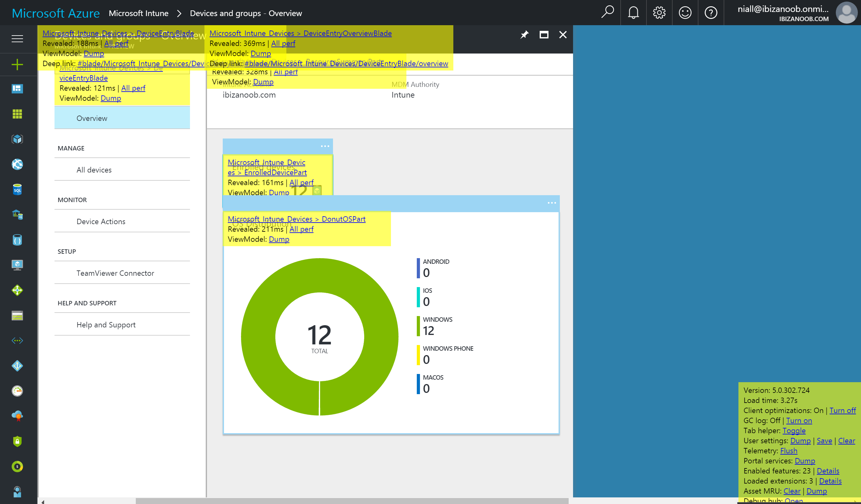Click the ibizanoob.com account value
861x504 pixels.
point(249,95)
